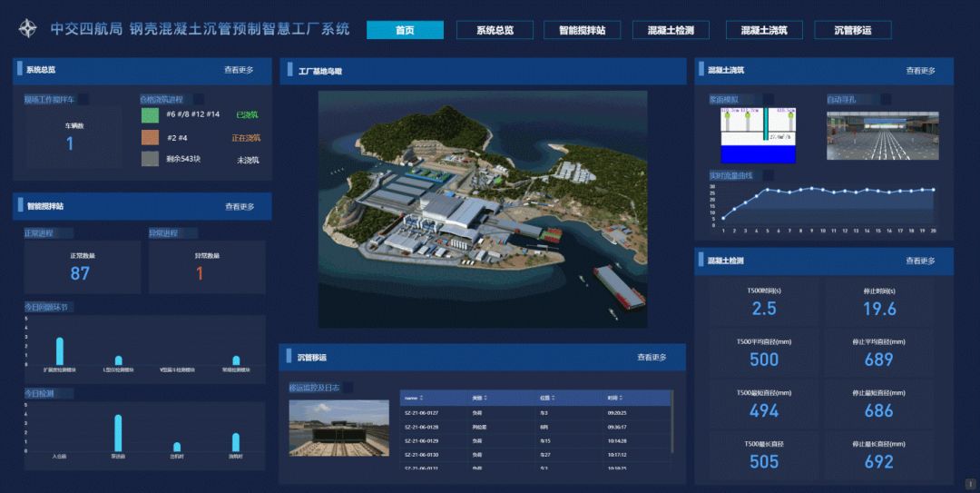Viewport: 980px width, 493px height.
Task: Switch to 系统总览 tab
Action: (495, 30)
